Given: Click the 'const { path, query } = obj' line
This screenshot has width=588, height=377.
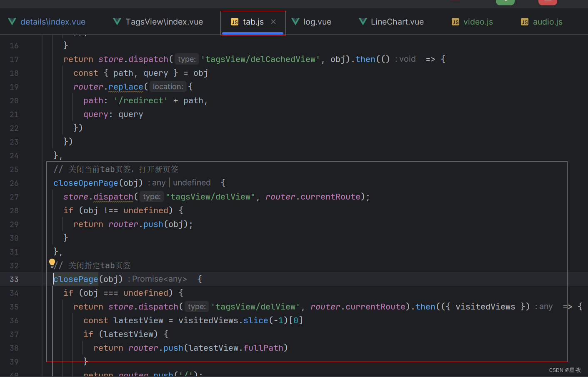Looking at the screenshot, I should point(141,73).
